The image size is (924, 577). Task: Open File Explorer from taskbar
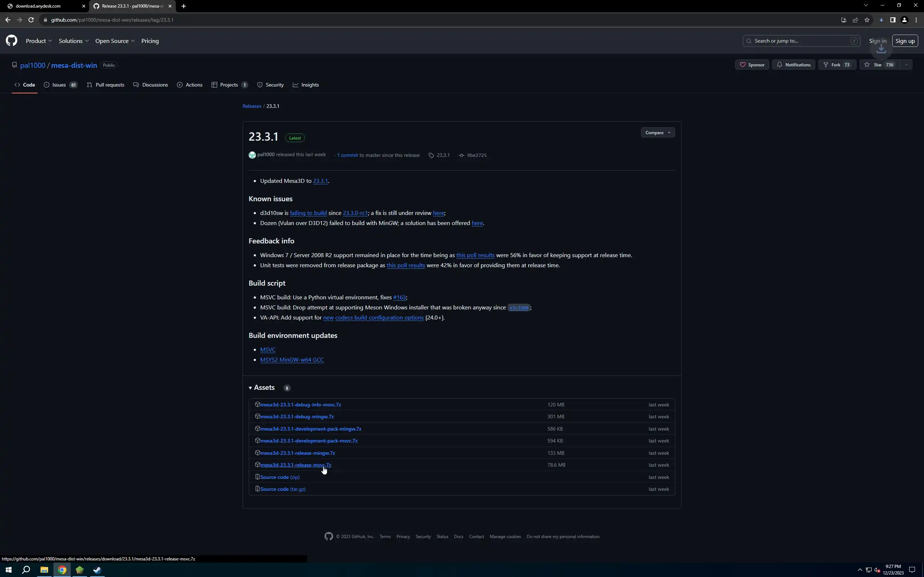[x=44, y=570]
